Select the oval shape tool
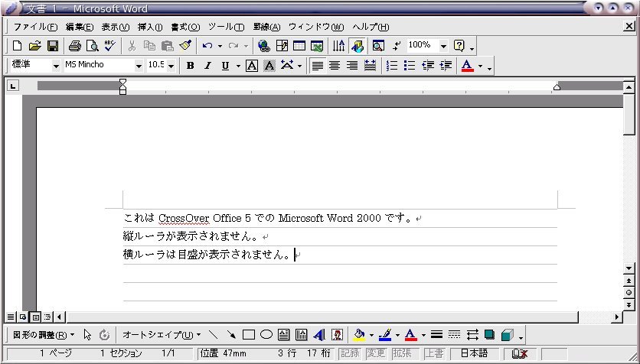Image resolution: width=640 pixels, height=364 pixels. point(266,335)
